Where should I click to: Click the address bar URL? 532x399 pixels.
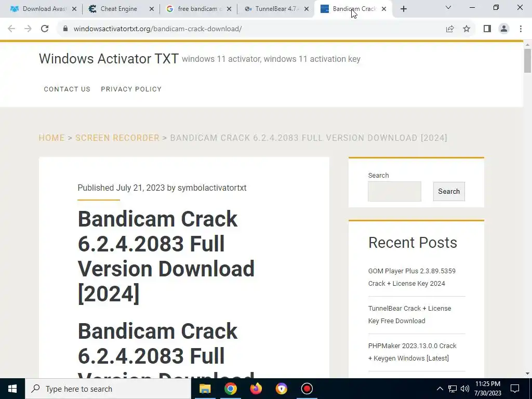(157, 29)
